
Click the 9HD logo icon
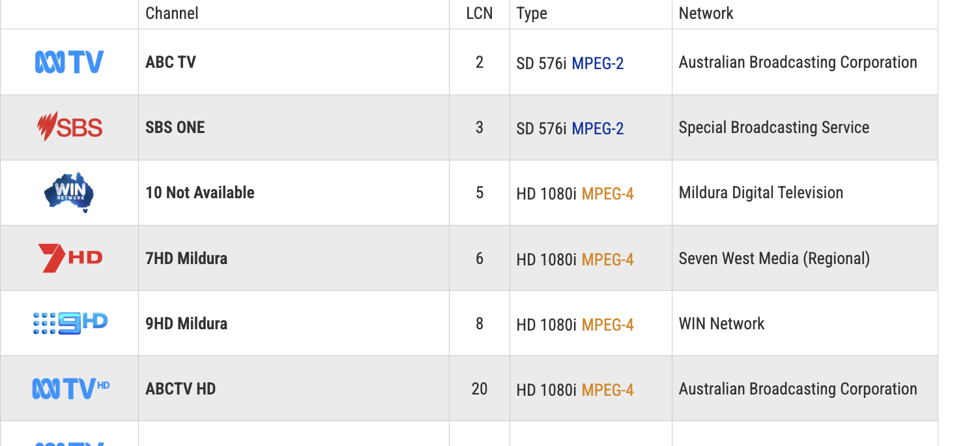[x=70, y=323]
